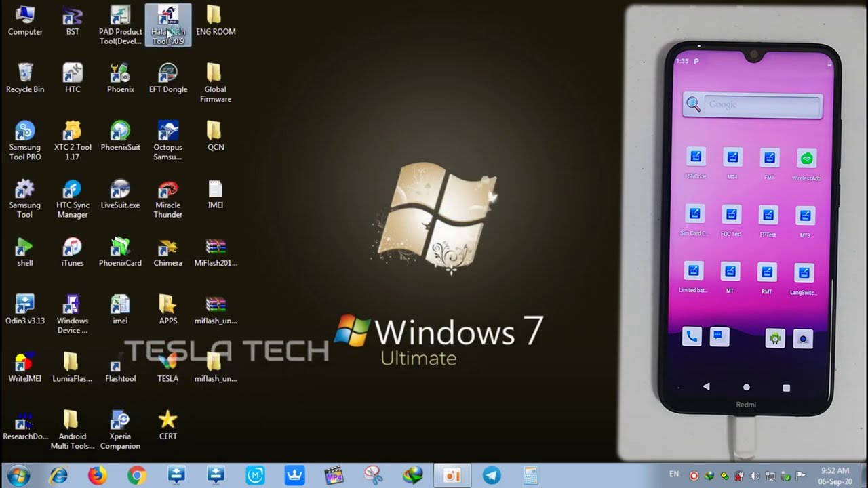Switch to the active orange recorder taskbar app

(x=452, y=476)
